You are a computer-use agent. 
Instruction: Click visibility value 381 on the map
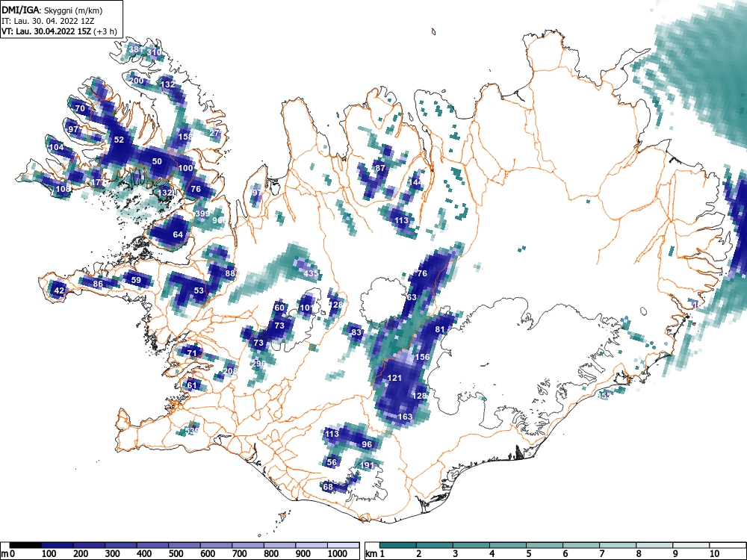[x=136, y=49]
